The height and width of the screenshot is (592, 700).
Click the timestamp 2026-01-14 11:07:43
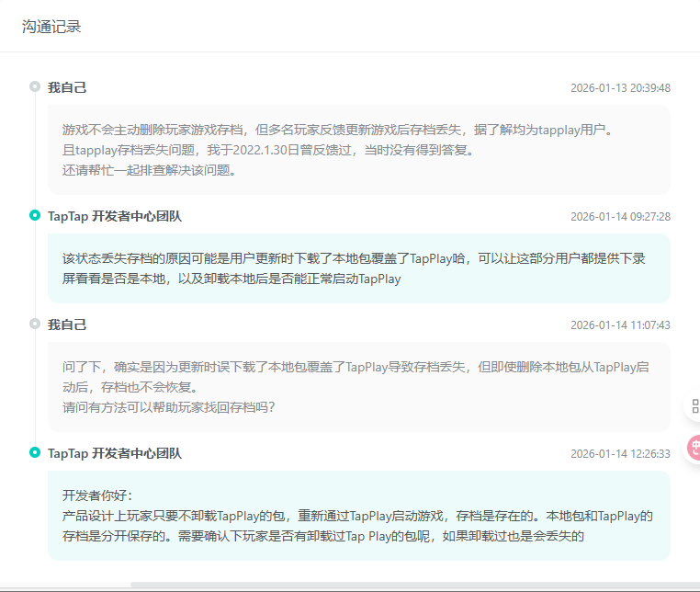(620, 325)
